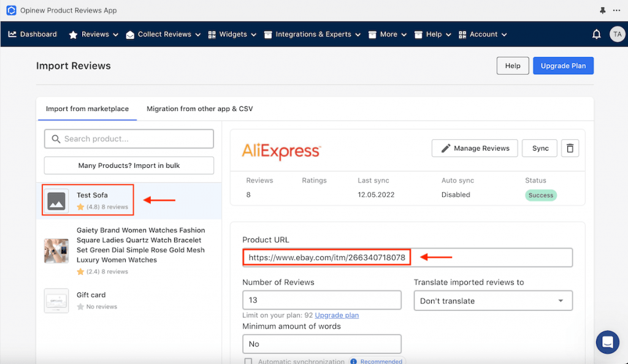Click the Integrations & Experts box icon
This screenshot has width=628, height=364.
coord(268,35)
